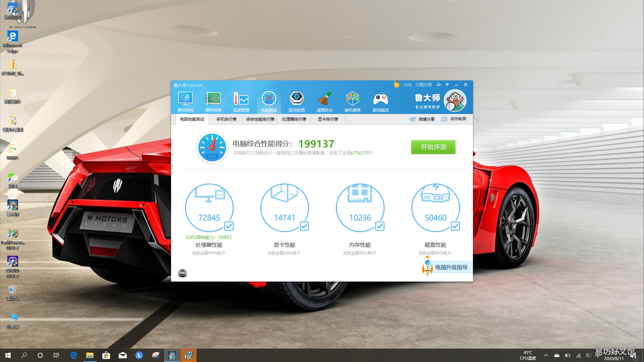644x362 pixels.
Task: Switch to 电脑性能测试 tab
Action: click(192, 119)
